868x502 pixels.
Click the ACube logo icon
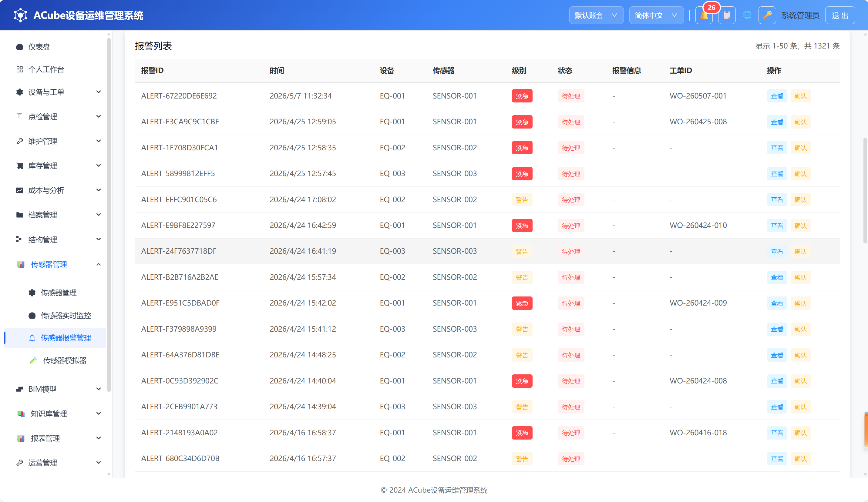coord(20,15)
